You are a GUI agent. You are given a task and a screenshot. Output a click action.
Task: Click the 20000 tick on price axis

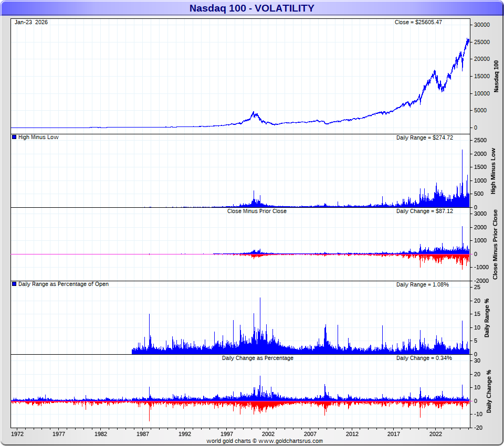[x=482, y=59]
